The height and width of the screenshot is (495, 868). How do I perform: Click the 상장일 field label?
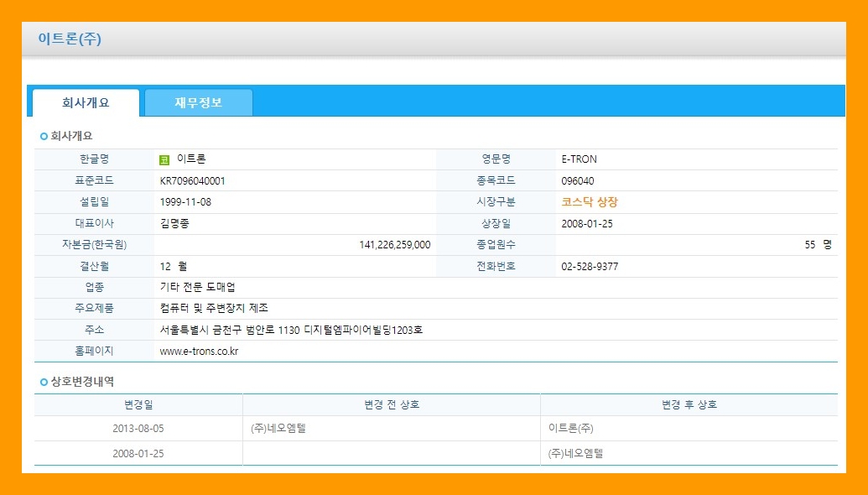496,223
